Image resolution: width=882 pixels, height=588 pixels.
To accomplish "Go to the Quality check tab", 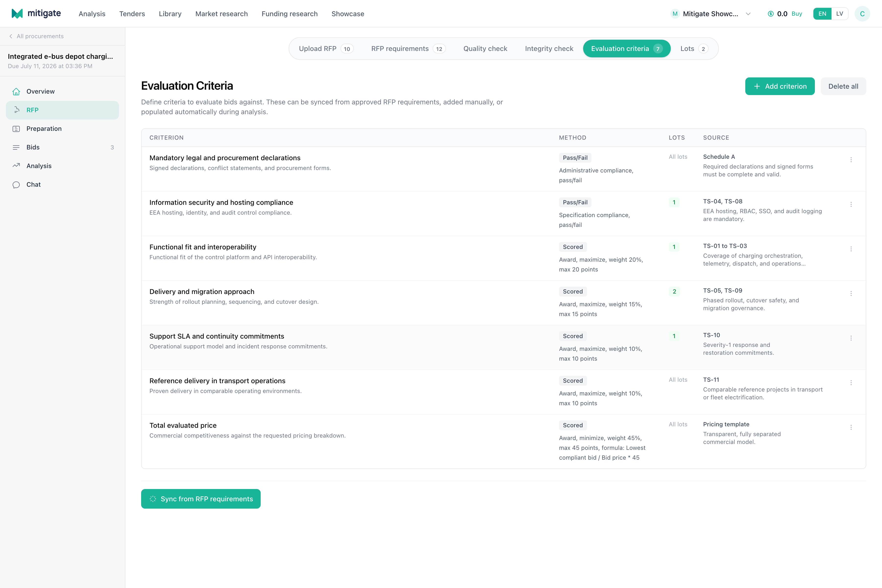I will (x=485, y=49).
